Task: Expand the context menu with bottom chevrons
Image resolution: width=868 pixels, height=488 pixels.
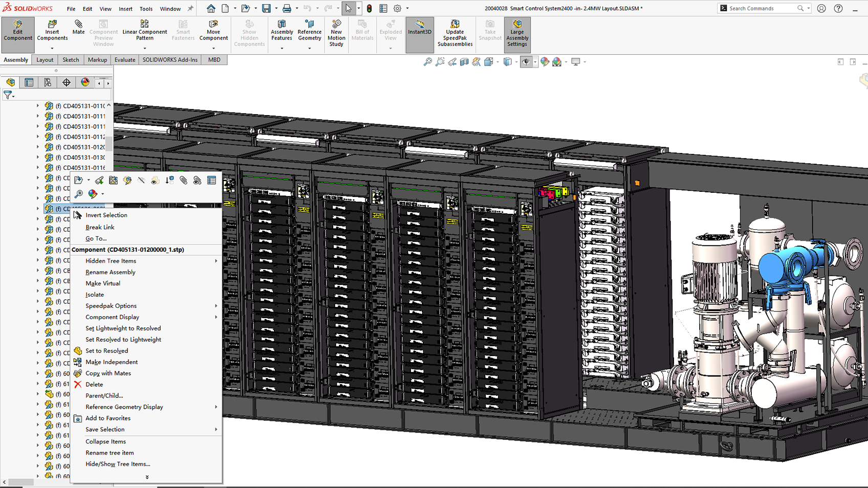Action: coord(147,477)
